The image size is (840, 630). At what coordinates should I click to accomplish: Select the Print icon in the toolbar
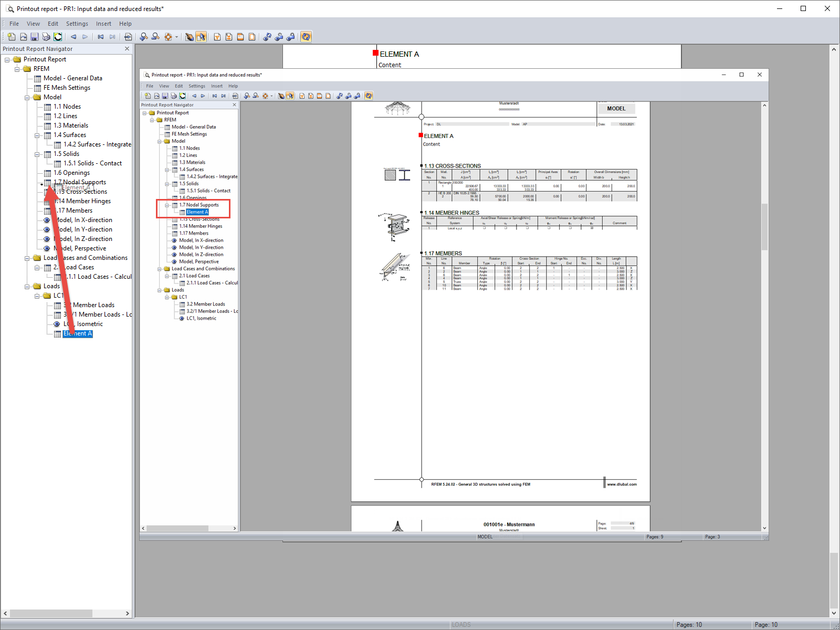click(x=46, y=37)
